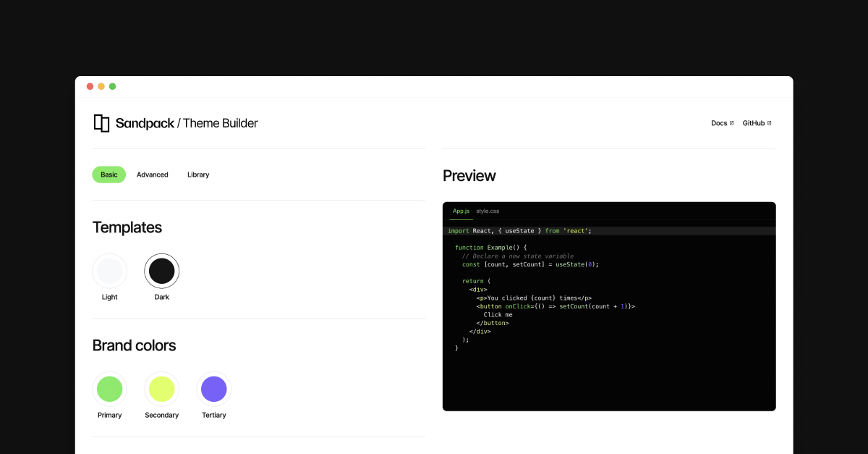Select the Light theme template circle
868x454 pixels.
coord(109,270)
